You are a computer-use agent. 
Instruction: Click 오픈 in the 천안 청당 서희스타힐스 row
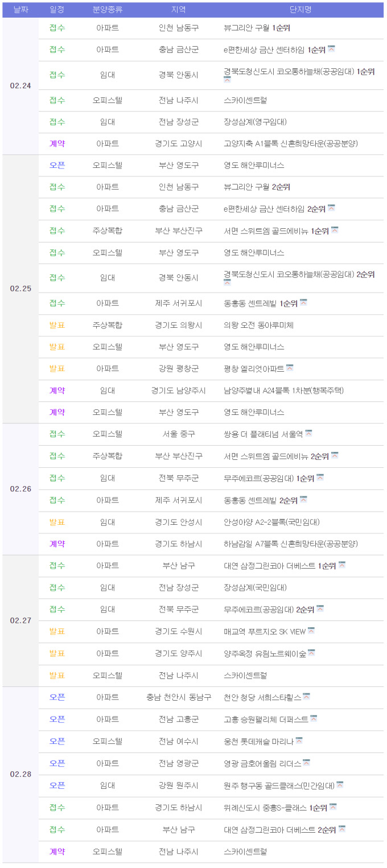pos(57,697)
